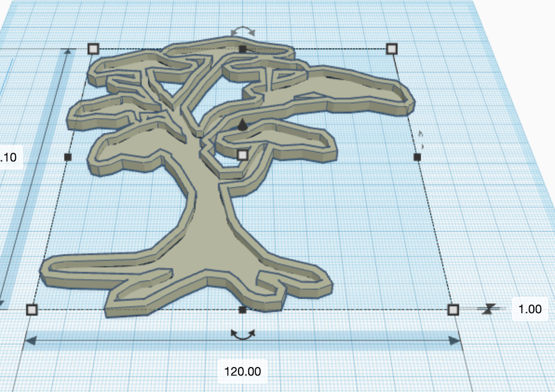Image resolution: width=555 pixels, height=392 pixels.
Task: Edit the 1.00 height dimension field
Action: click(x=530, y=309)
